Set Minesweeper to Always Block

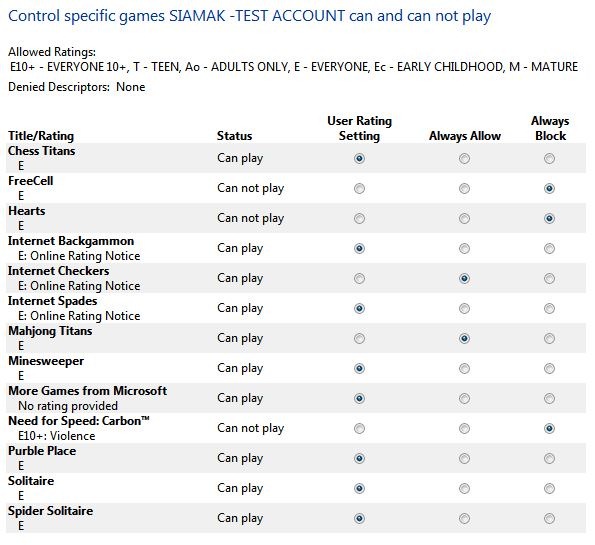(x=549, y=368)
